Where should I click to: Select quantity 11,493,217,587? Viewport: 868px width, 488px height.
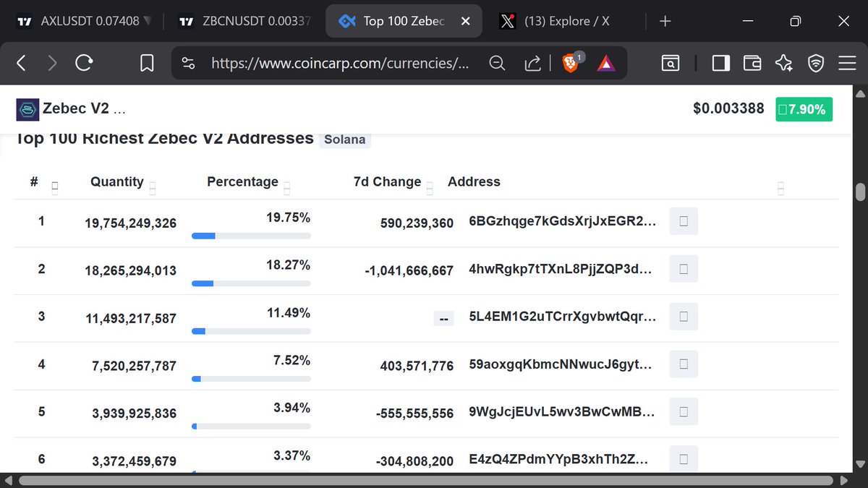[130, 318]
